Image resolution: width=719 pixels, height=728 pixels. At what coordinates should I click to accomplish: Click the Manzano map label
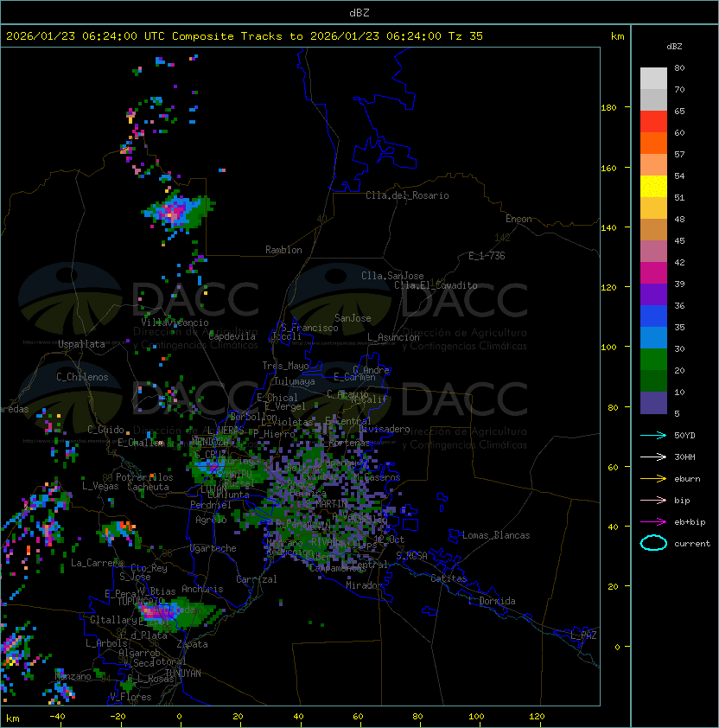pyautogui.click(x=73, y=676)
